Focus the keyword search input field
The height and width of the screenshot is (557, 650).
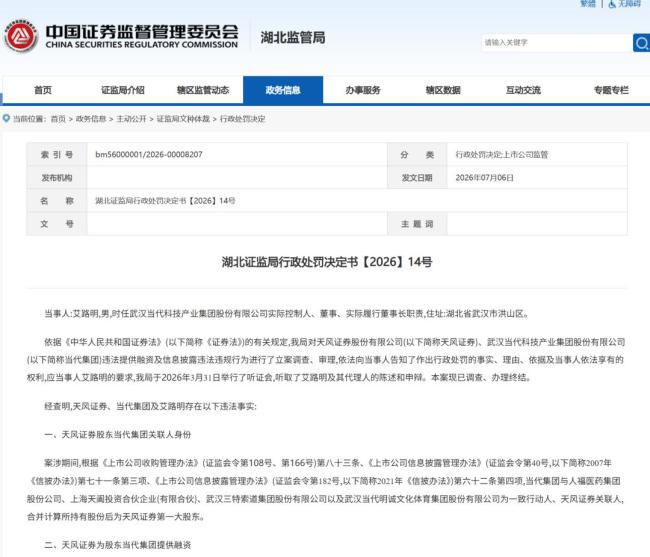(x=557, y=43)
